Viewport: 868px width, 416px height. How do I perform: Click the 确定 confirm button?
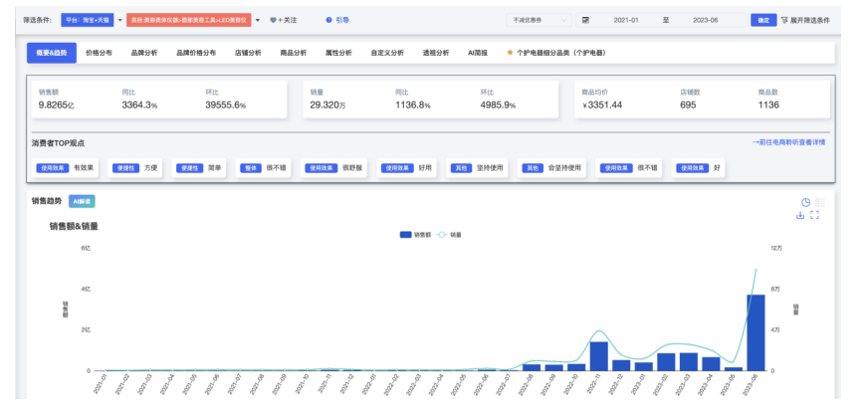pyautogui.click(x=763, y=20)
